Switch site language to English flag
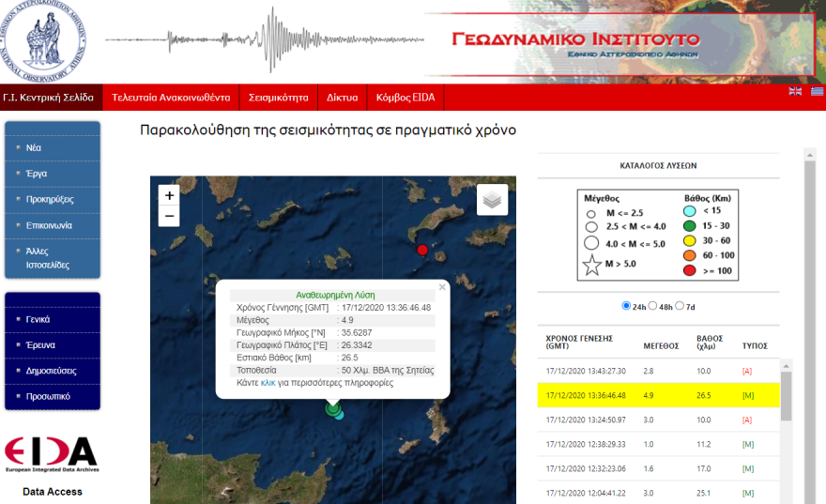The height and width of the screenshot is (504, 826). point(795,91)
